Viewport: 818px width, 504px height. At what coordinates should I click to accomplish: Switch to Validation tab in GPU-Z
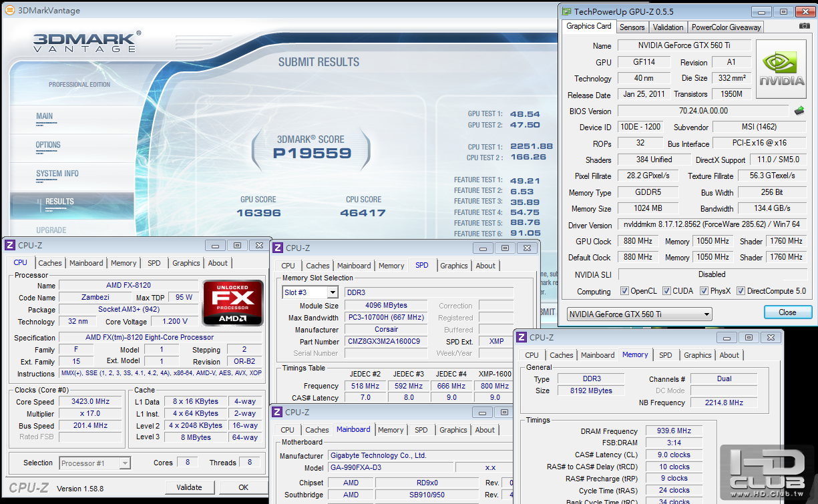pyautogui.click(x=668, y=27)
